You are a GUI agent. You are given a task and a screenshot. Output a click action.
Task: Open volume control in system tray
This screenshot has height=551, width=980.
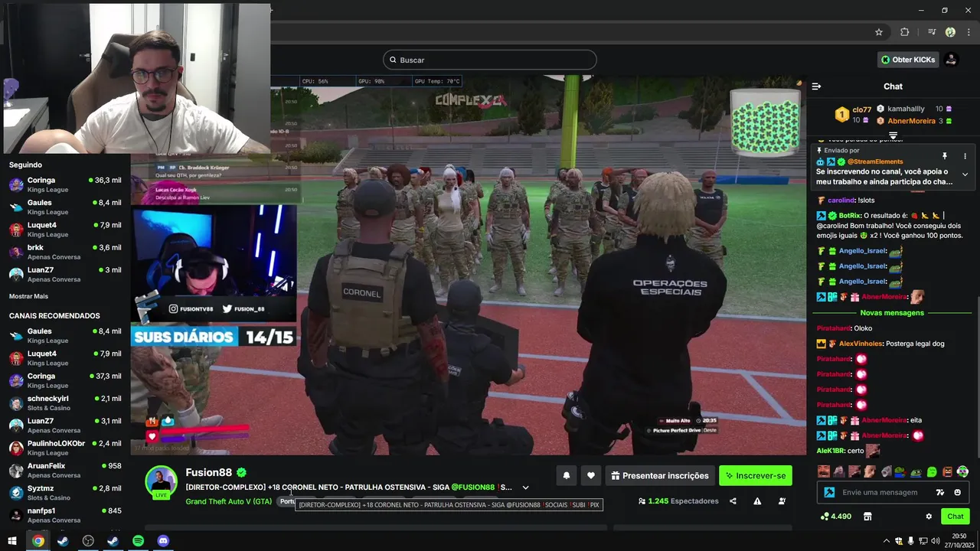(936, 541)
